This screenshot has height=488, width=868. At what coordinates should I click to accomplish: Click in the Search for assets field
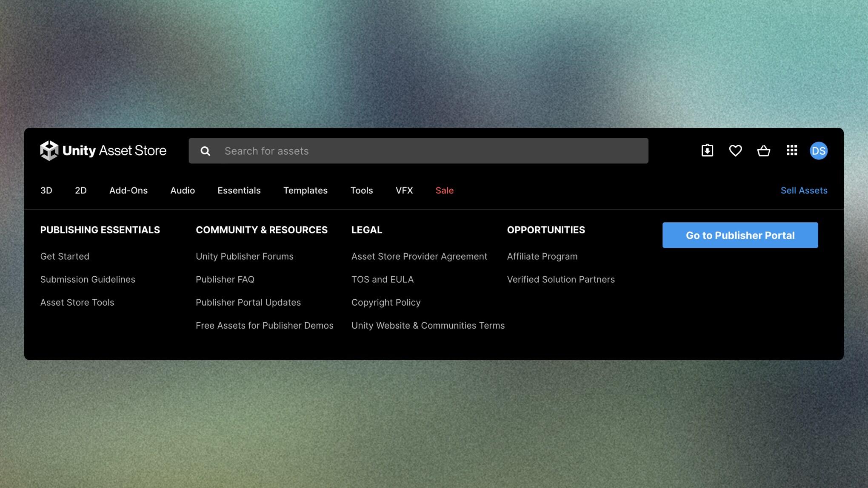[425, 151]
